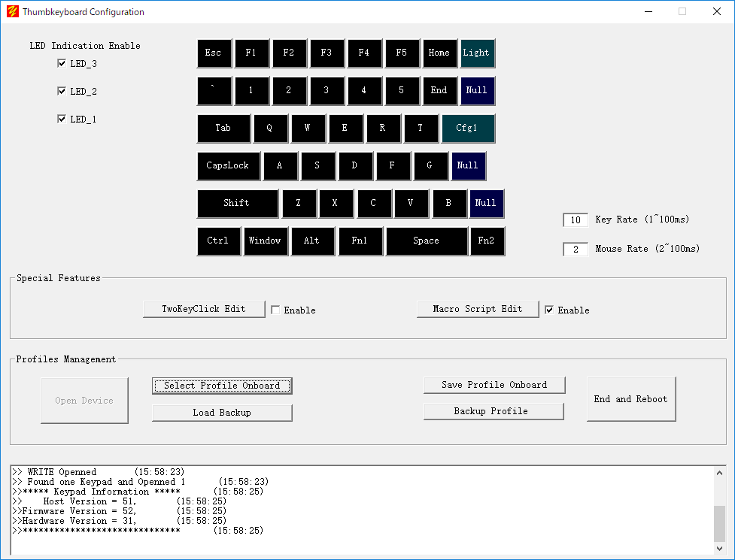
Task: Close the Thumbkeyboard Configuration window
Action: tap(717, 11)
